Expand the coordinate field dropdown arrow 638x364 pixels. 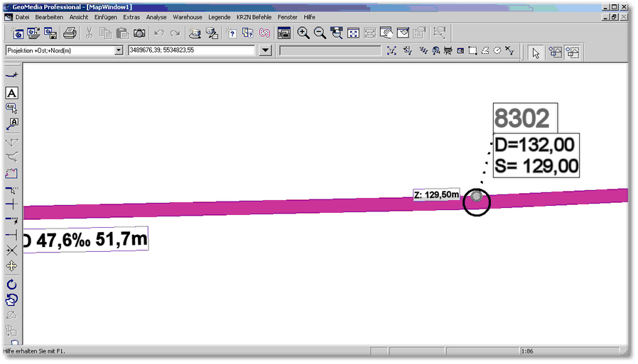click(266, 51)
